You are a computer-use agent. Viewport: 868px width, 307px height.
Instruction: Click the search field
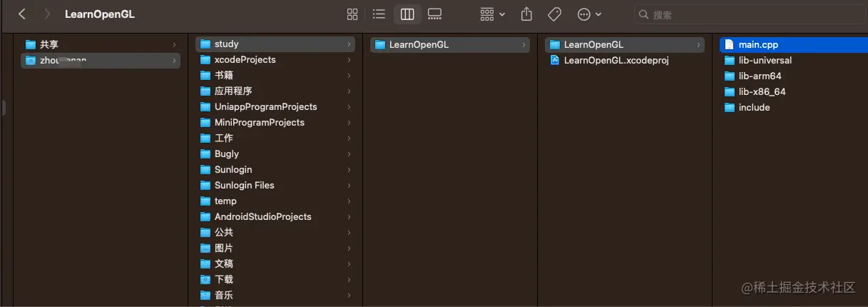point(749,14)
